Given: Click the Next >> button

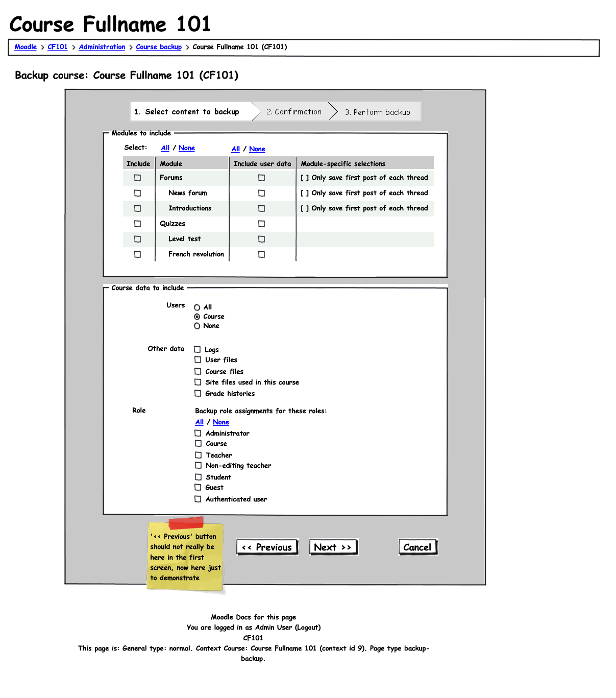Looking at the screenshot, I should tap(334, 547).
